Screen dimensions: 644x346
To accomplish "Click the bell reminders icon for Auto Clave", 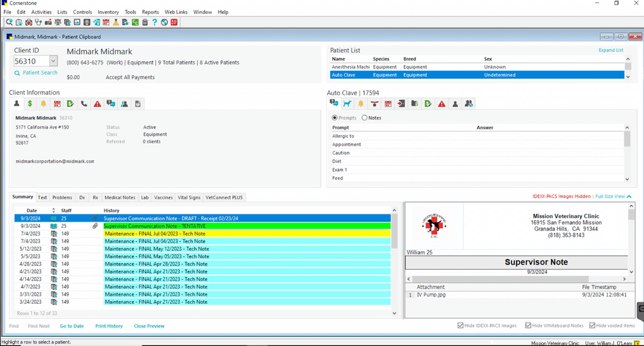I will pos(360,103).
